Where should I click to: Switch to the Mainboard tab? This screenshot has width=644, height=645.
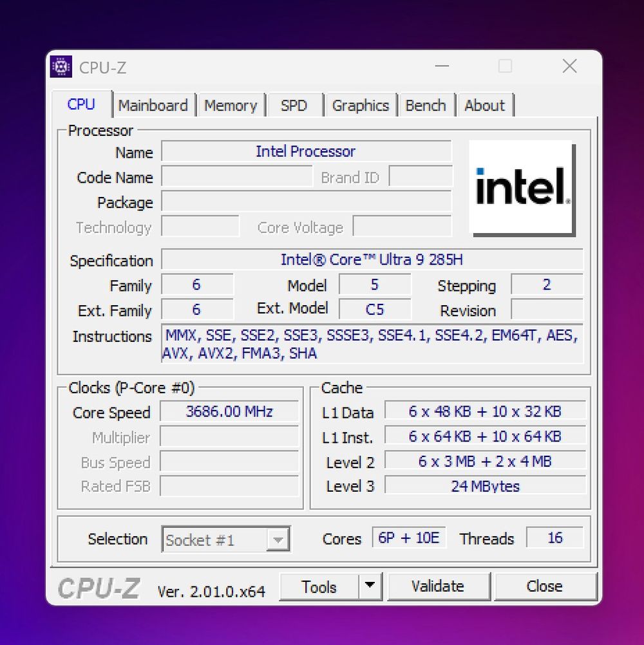coord(153,106)
